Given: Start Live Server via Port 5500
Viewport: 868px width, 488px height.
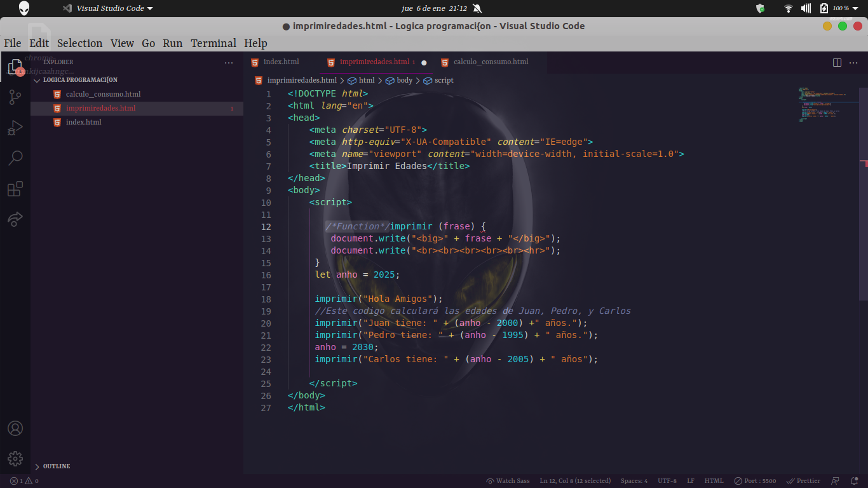Looking at the screenshot, I should pyautogui.click(x=755, y=481).
